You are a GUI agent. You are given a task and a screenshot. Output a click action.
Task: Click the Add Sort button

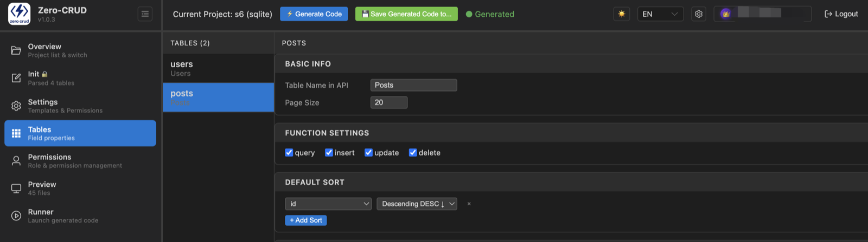point(306,220)
